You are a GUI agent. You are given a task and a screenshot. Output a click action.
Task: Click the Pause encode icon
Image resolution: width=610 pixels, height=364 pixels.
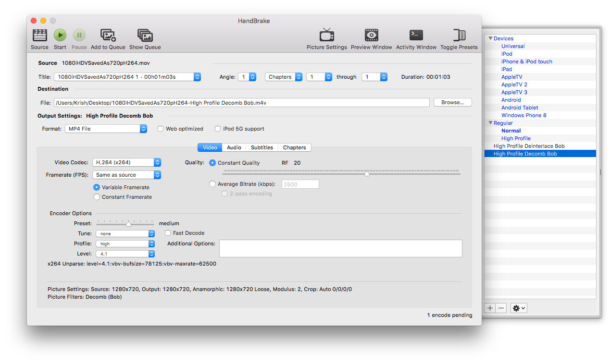[79, 36]
